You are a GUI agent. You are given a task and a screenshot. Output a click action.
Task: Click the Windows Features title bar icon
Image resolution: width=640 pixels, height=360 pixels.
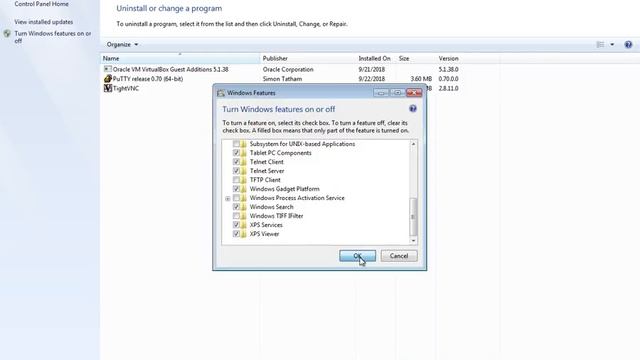pos(221,93)
